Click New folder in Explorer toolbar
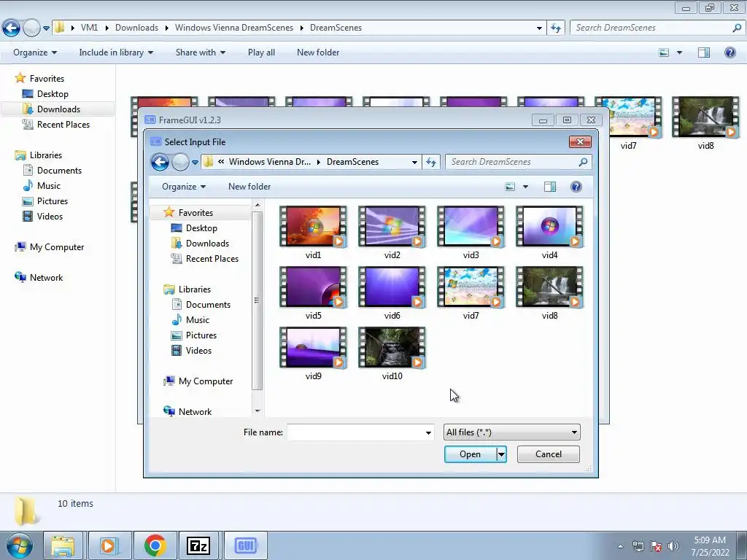This screenshot has height=560, width=747. tap(318, 52)
